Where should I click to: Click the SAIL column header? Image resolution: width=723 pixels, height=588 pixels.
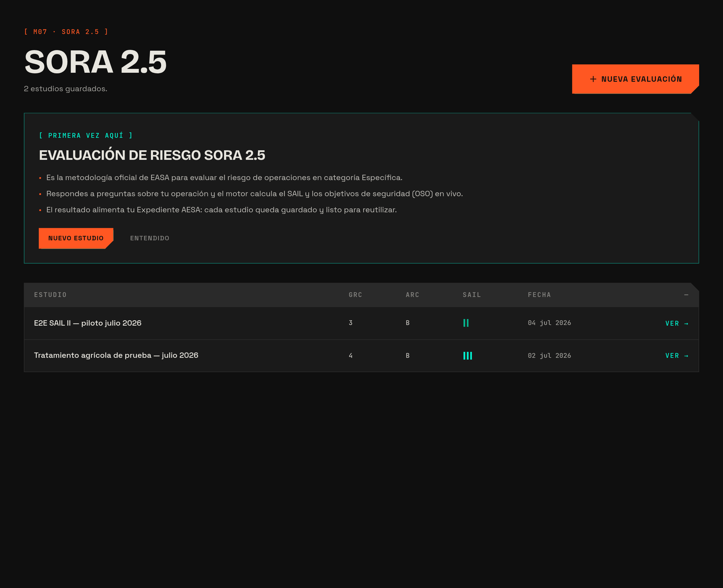click(x=472, y=295)
